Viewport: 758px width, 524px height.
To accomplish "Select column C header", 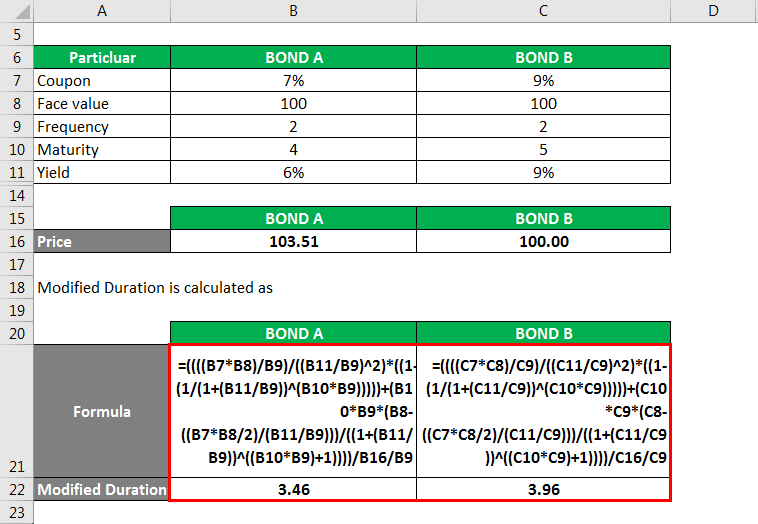I will pyautogui.click(x=543, y=11).
